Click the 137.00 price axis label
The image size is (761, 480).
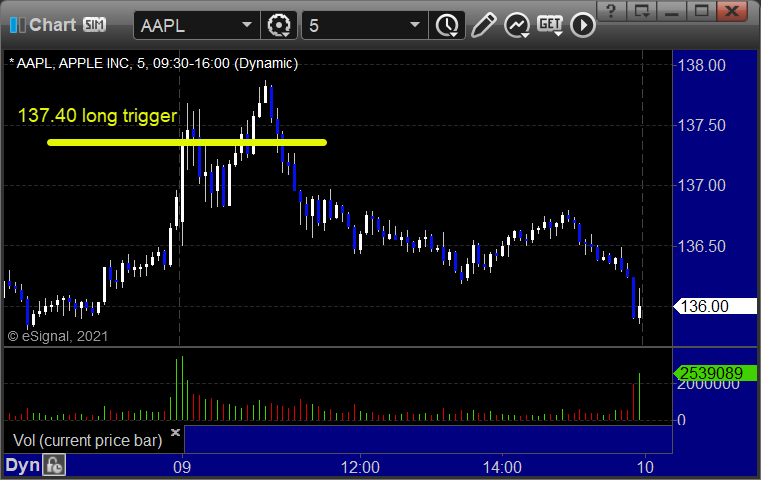coord(701,185)
